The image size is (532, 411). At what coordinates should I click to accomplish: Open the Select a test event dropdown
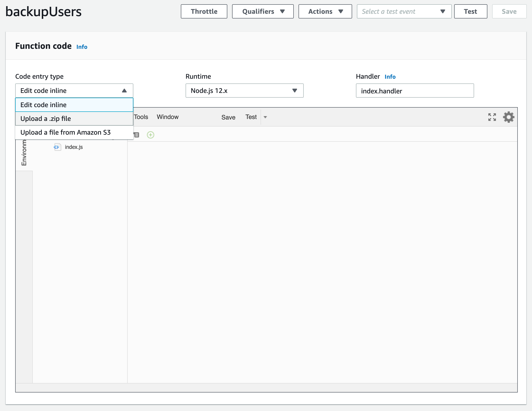click(x=404, y=11)
